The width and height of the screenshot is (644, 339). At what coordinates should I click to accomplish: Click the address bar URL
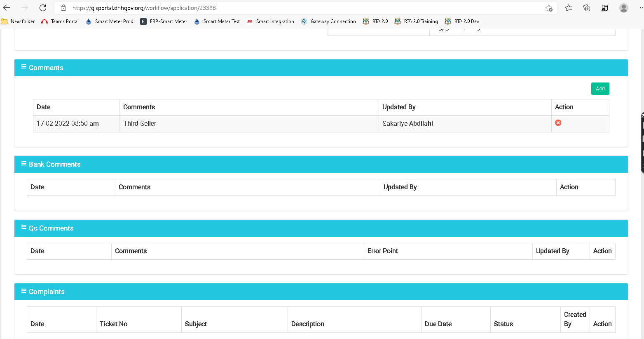click(144, 8)
